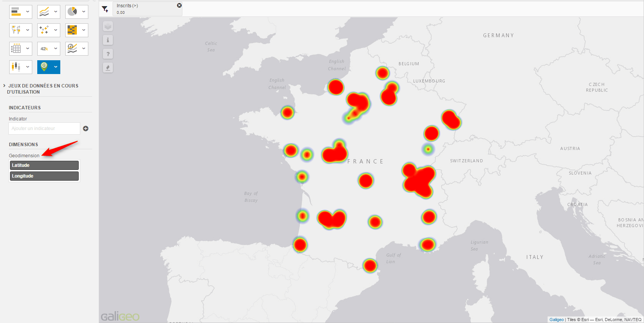Pick the data table icon
Viewport: 644px width, 323px height.
pos(16,49)
